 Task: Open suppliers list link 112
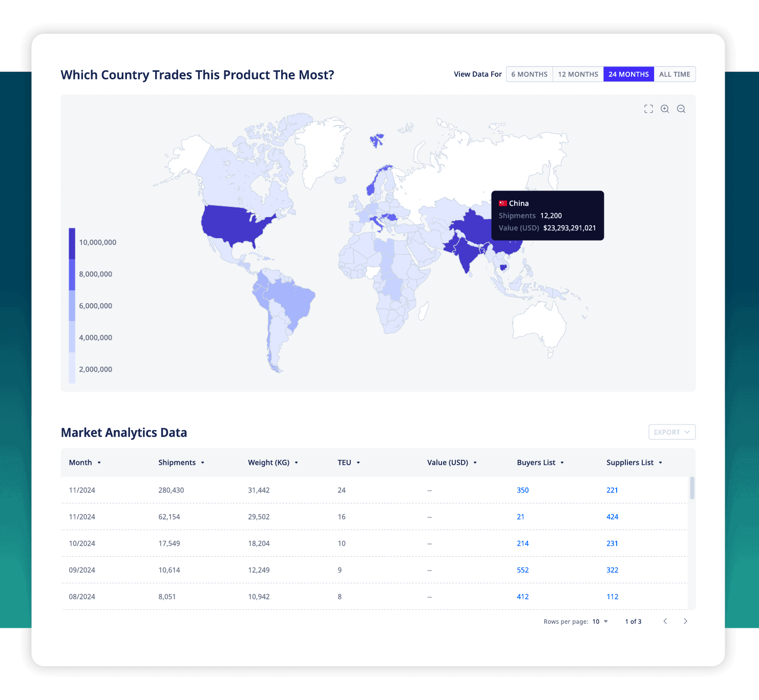613,597
